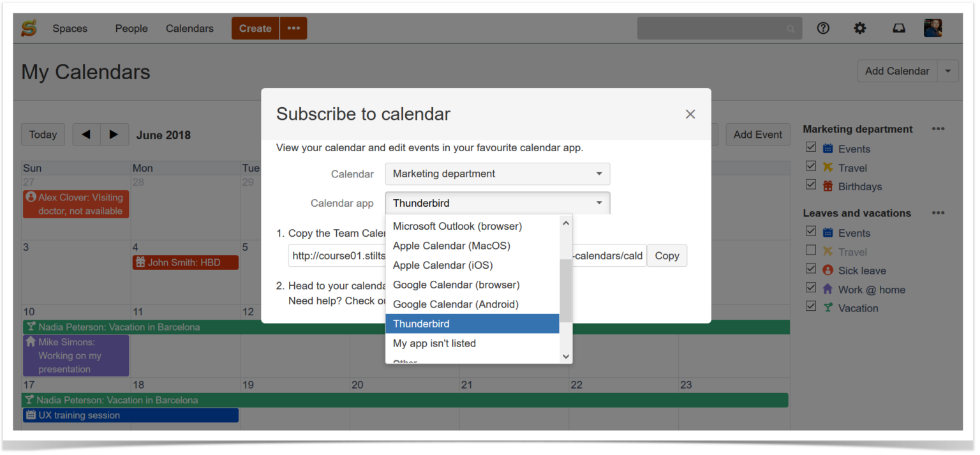Open the settings gear icon
Image resolution: width=980 pixels, height=455 pixels.
[x=859, y=27]
